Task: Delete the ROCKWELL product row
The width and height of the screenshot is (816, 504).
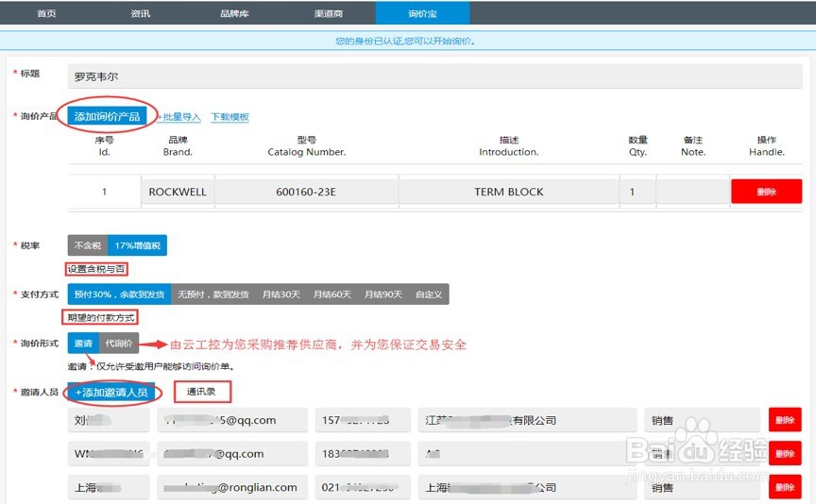Action: [767, 192]
